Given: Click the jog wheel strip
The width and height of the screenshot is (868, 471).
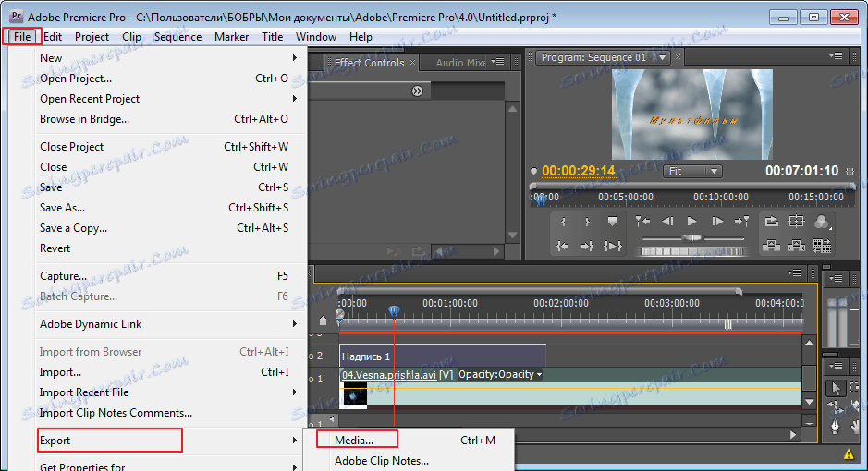Looking at the screenshot, I should coord(692,251).
